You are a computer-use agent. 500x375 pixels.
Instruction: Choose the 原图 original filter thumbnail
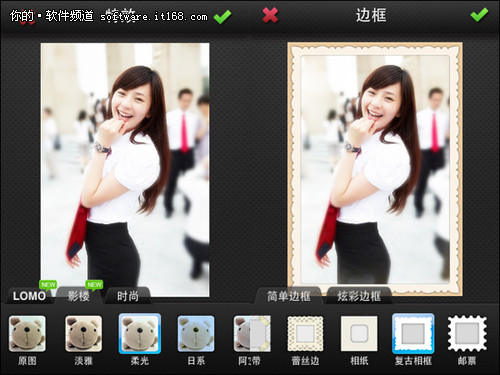27,334
